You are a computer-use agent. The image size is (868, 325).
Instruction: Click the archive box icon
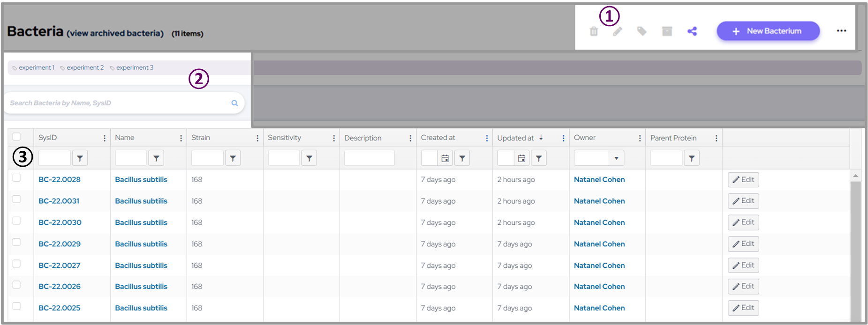click(667, 31)
